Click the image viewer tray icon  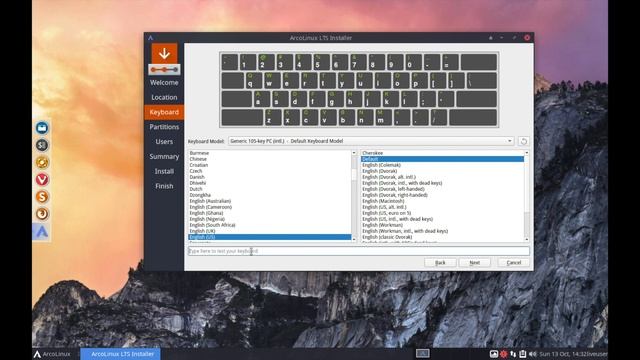494,354
